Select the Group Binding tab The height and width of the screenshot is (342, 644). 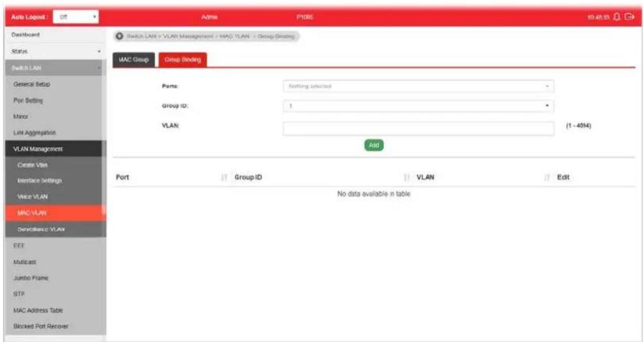(x=183, y=60)
